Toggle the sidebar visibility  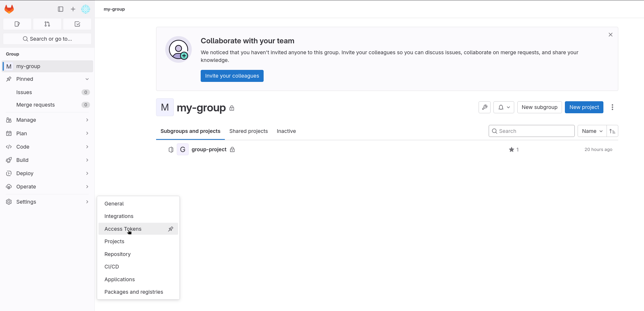pyautogui.click(x=60, y=9)
